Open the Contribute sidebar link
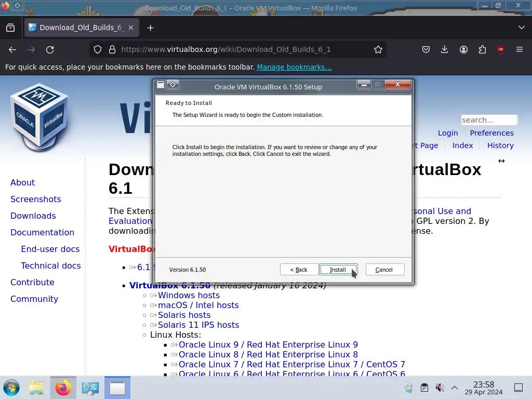The width and height of the screenshot is (532, 399). (x=32, y=282)
